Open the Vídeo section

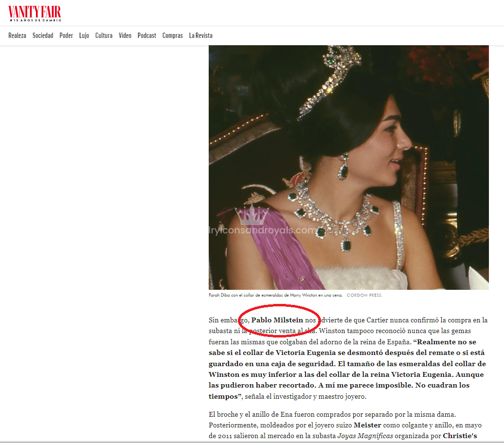(x=125, y=35)
